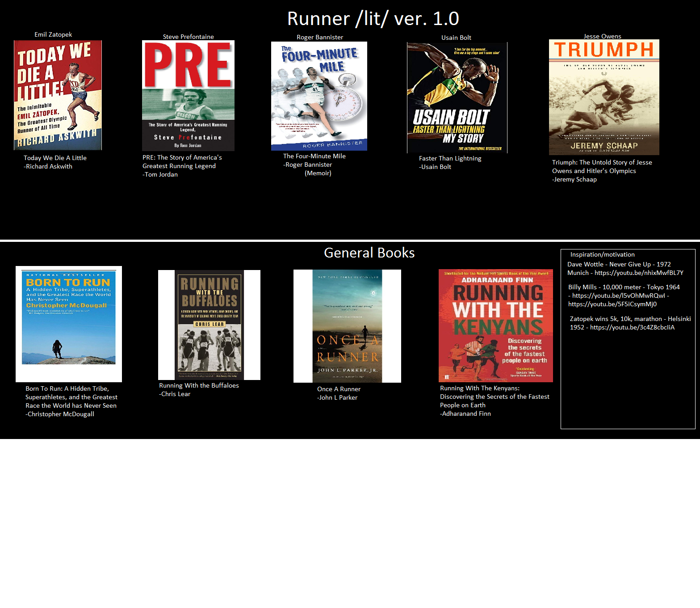
Task: Click the Zatopek Helsinki 1952 video link
Action: [x=632, y=327]
